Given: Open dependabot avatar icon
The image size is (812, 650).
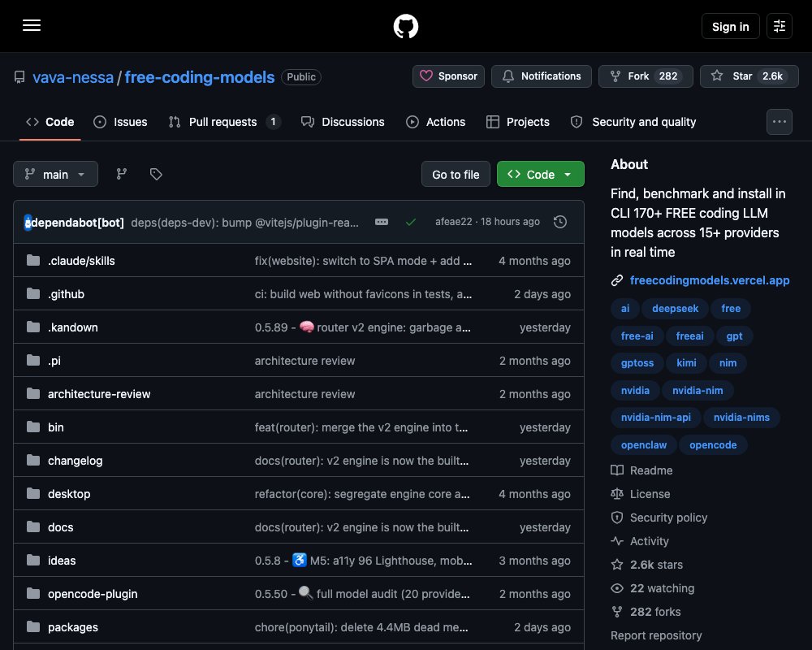Looking at the screenshot, I should click(x=28, y=223).
